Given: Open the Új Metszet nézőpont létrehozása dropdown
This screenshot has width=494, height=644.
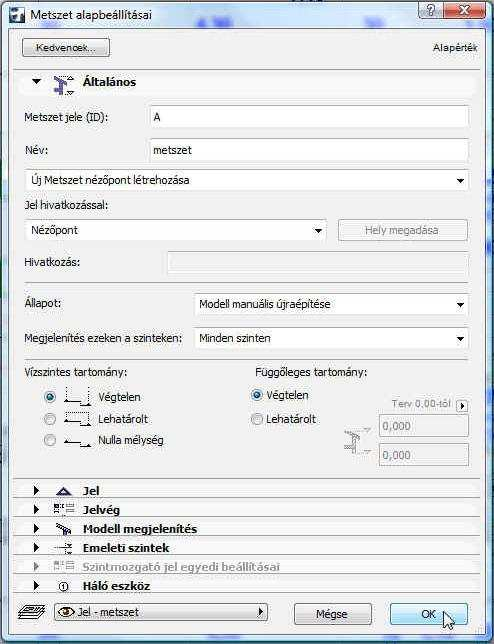Looking at the screenshot, I should [x=246, y=180].
